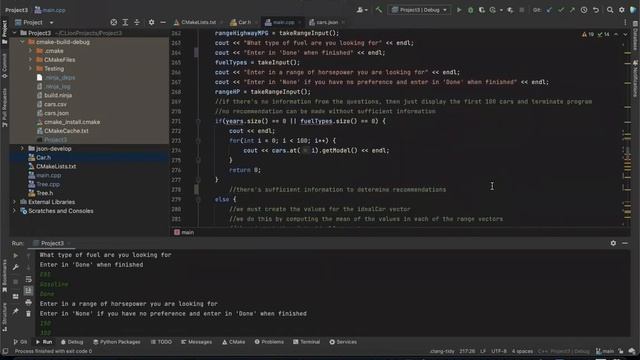Open Project panel options gear
The width and height of the screenshot is (640, 360).
pos(151,22)
